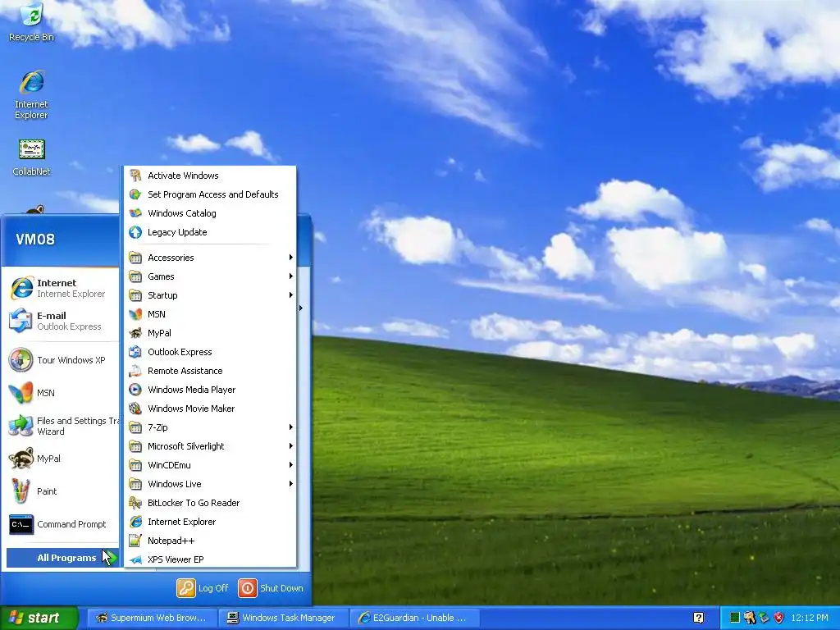Launch Windows Media Player
The width and height of the screenshot is (840, 630).
click(210, 390)
